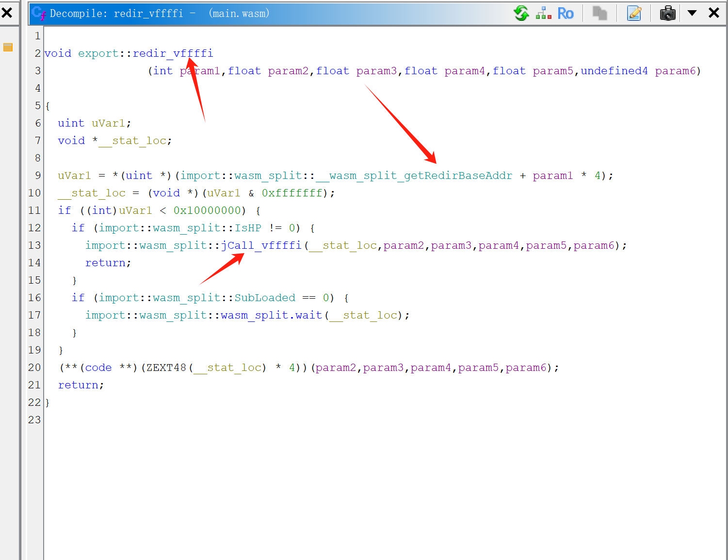Screen dimensions: 728x560
Task: Select function name redir_vffffi on line 2
Action: pos(173,53)
